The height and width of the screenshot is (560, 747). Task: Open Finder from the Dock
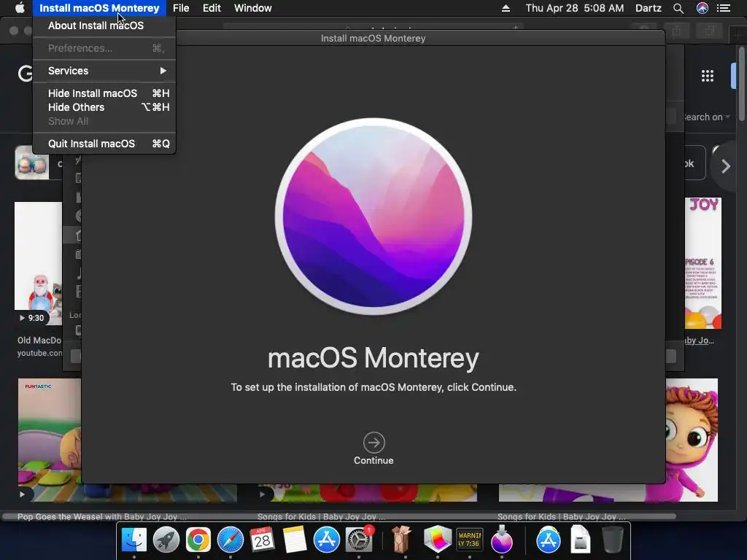pos(134,540)
